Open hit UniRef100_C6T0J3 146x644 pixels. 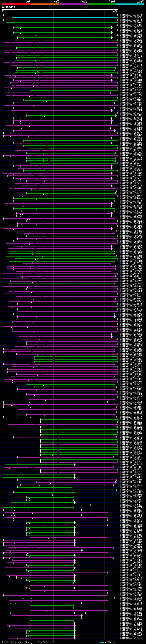[131, 27]
